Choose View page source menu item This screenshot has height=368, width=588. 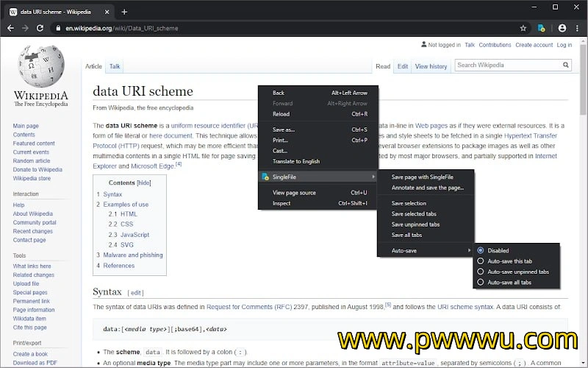click(x=318, y=193)
